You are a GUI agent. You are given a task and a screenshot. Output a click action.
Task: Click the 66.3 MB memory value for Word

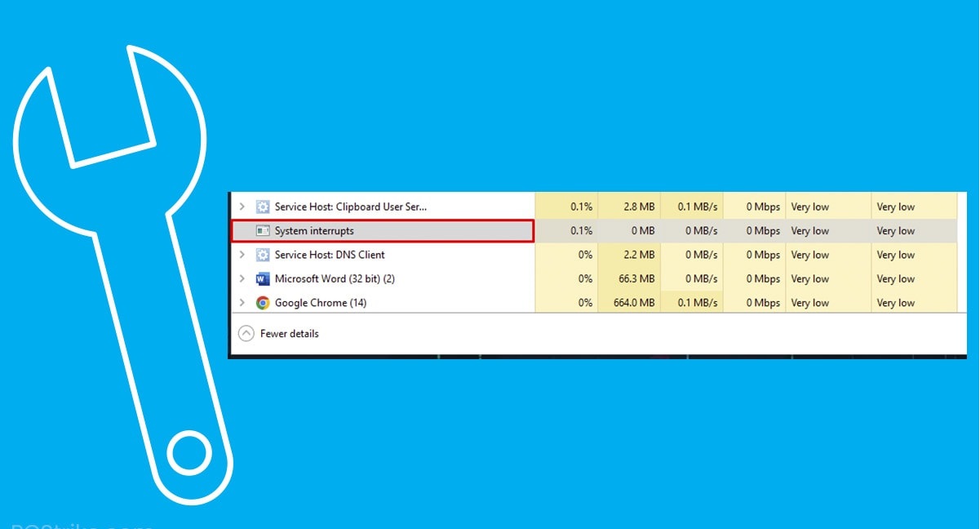pos(637,278)
